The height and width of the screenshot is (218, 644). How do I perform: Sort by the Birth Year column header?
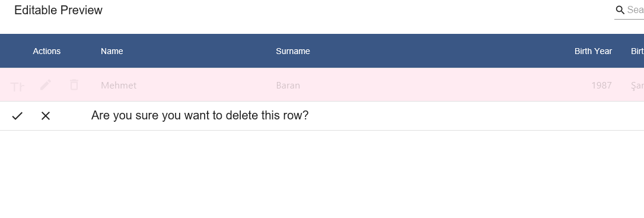(593, 51)
